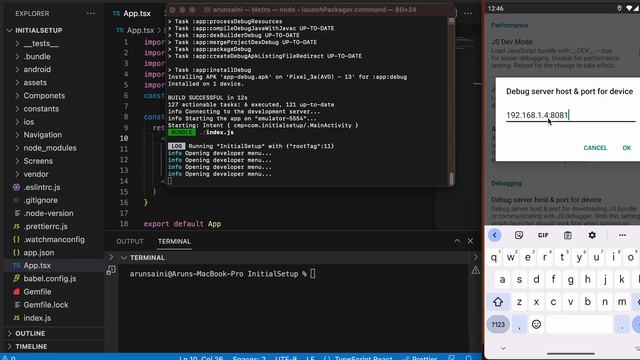The height and width of the screenshot is (360, 640).
Task: Open keyboard settings gear
Action: (592, 235)
